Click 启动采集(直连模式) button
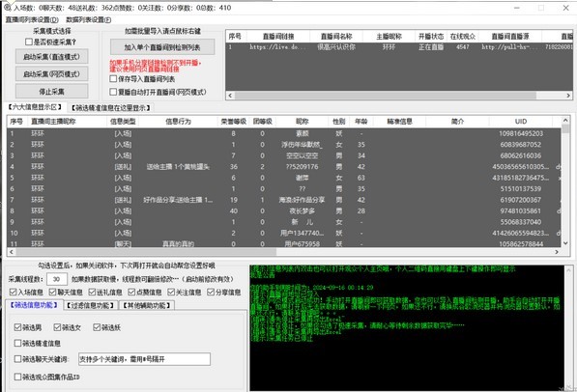The width and height of the screenshot is (577, 392). pyautogui.click(x=52, y=56)
